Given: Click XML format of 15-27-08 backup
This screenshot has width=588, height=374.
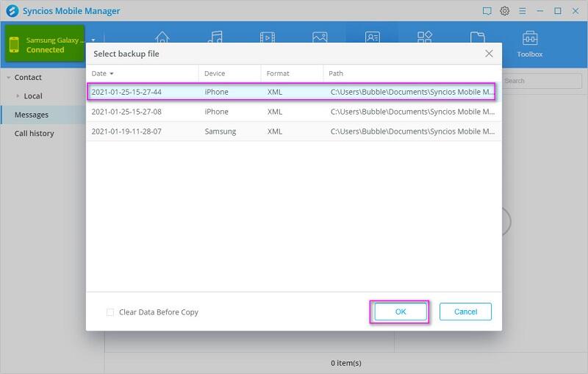Looking at the screenshot, I should (x=274, y=112).
